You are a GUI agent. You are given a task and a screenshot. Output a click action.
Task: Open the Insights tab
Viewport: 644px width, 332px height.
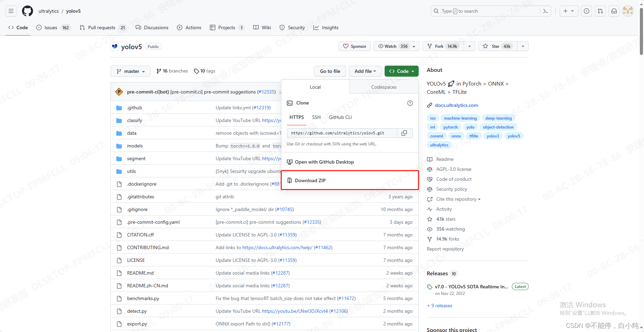(326, 27)
